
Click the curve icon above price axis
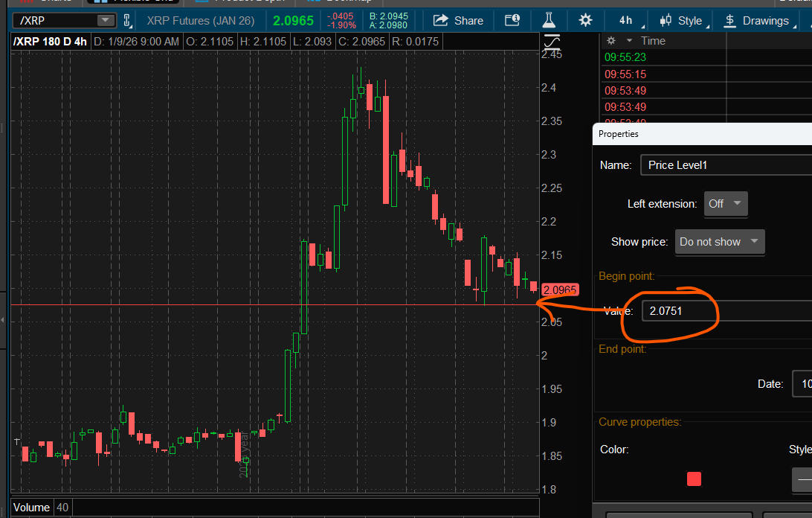pos(552,42)
